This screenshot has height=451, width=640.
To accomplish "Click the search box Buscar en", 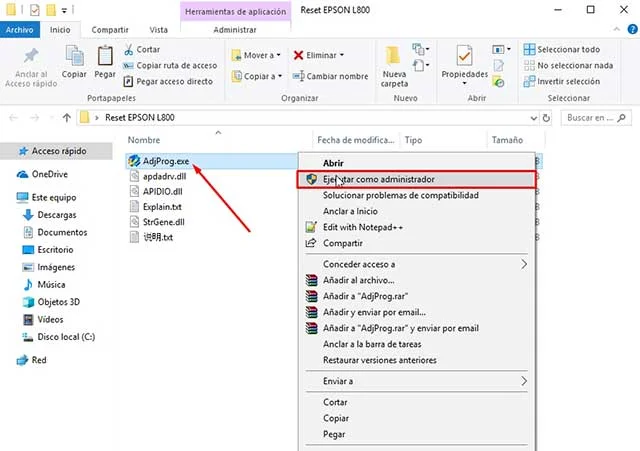I will tap(592, 117).
